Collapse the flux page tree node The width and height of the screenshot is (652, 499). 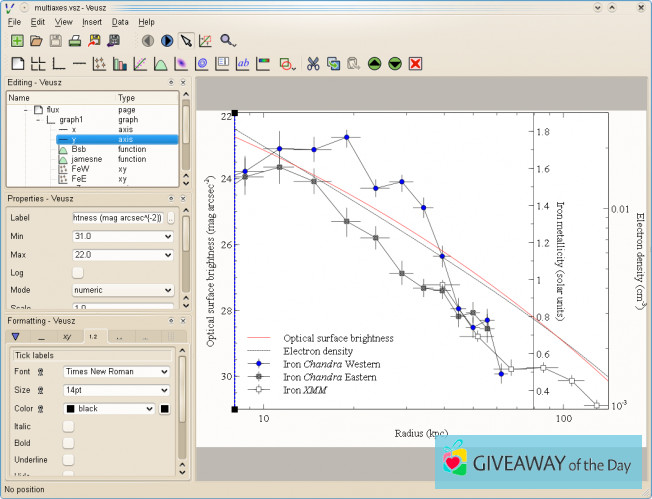(25, 110)
